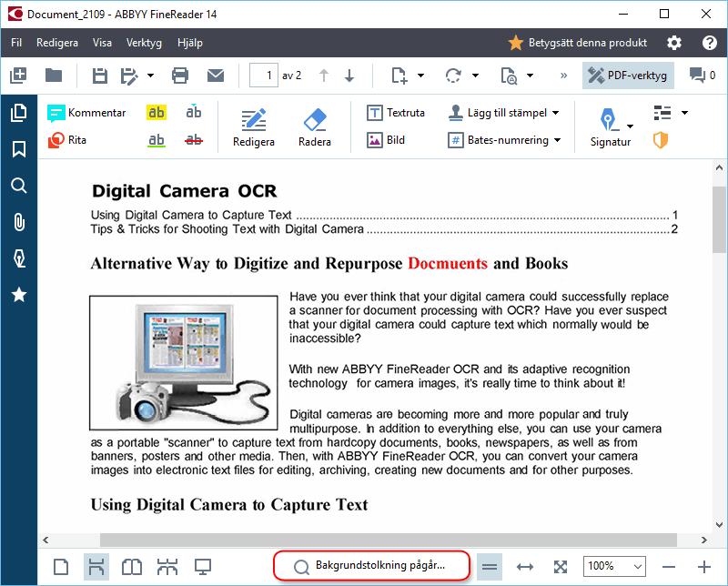Click best fit expand icon
The width and height of the screenshot is (728, 586).
pyautogui.click(x=561, y=567)
